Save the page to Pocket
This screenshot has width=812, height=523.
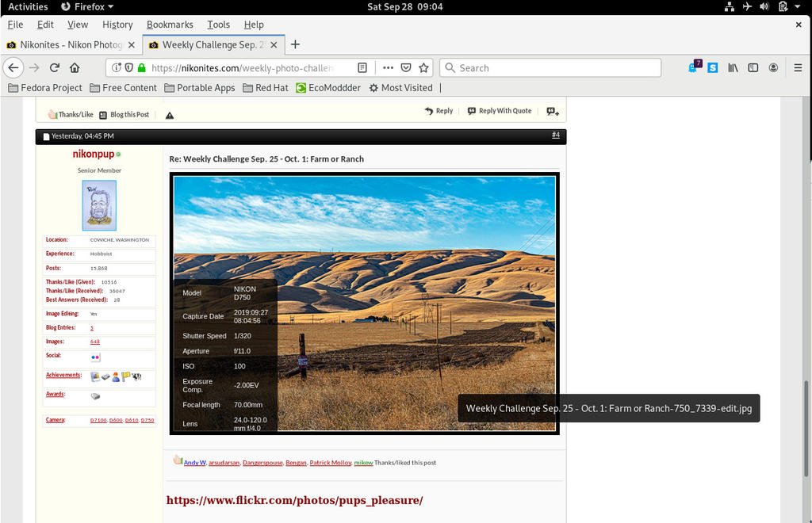tap(406, 68)
